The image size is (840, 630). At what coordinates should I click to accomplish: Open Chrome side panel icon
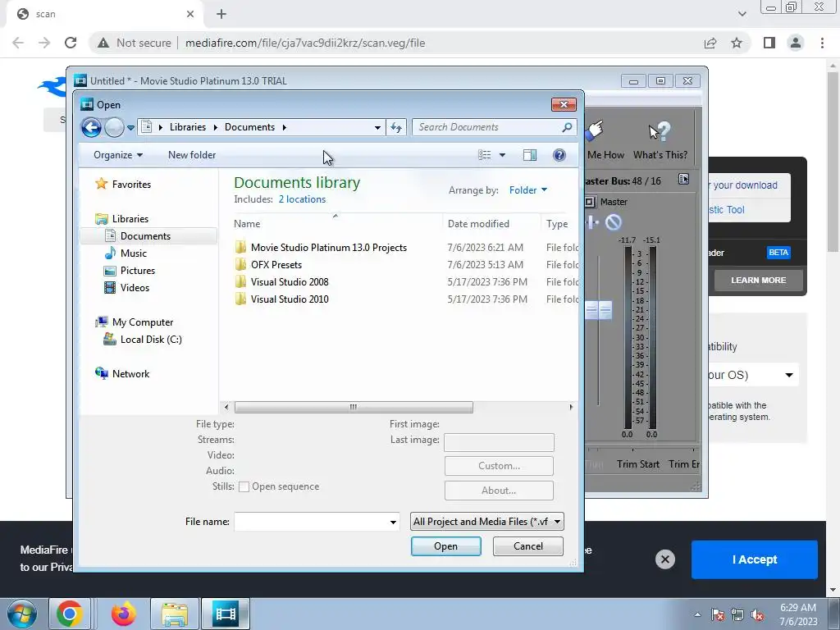tap(769, 43)
